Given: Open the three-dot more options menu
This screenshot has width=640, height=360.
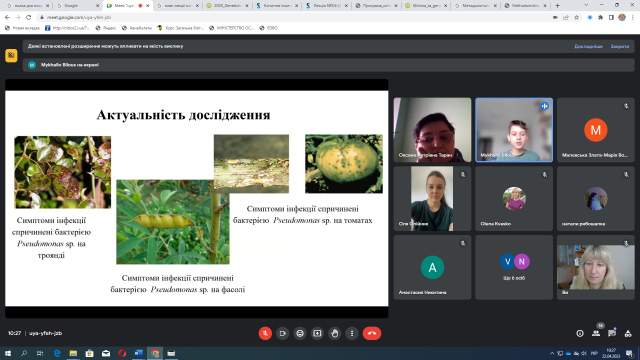Looking at the screenshot, I should pyautogui.click(x=352, y=333).
